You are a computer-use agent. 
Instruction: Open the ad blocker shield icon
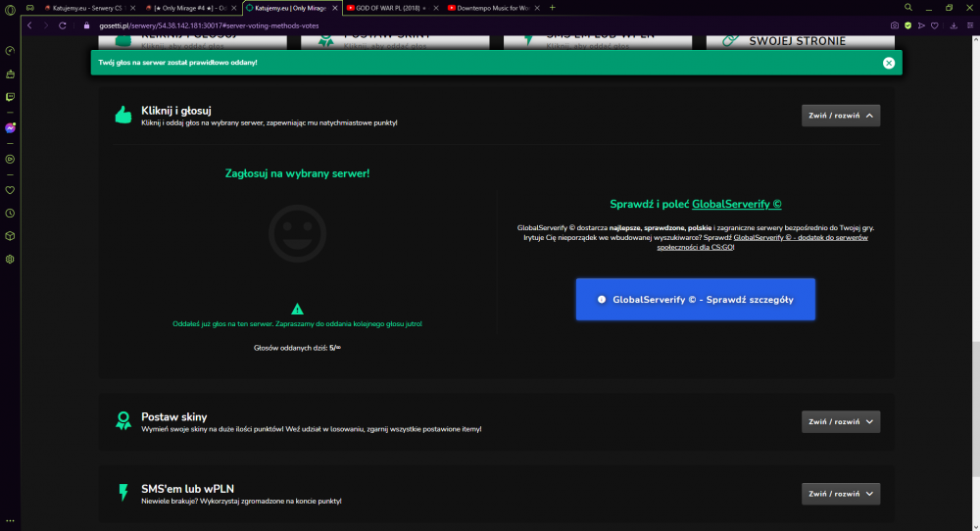click(x=907, y=25)
